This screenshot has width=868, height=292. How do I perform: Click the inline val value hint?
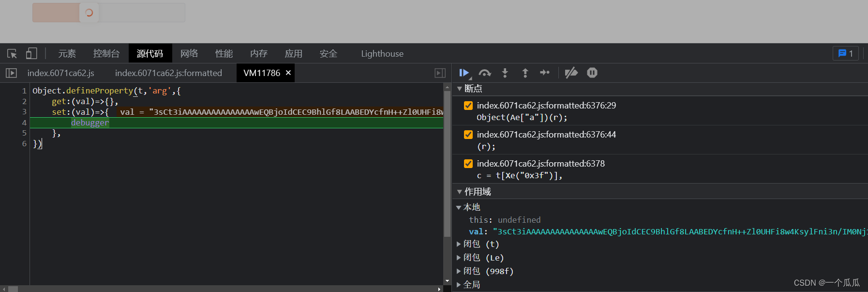(x=281, y=112)
